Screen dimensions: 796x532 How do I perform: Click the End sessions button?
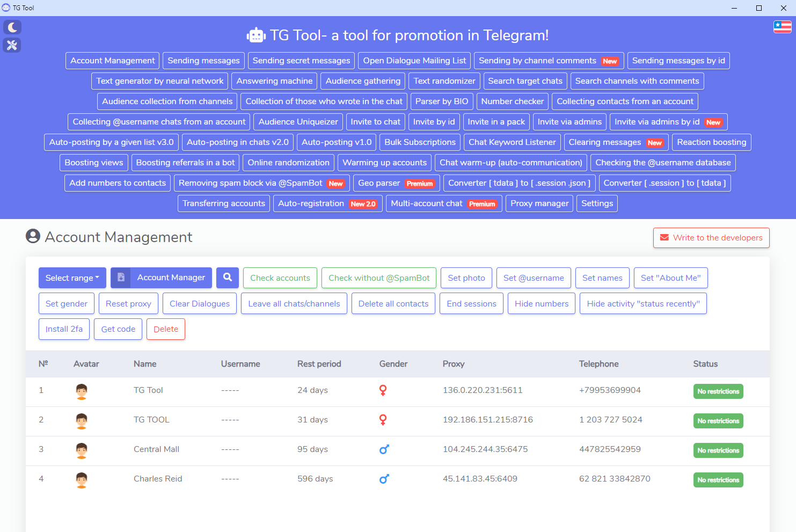click(x=471, y=303)
